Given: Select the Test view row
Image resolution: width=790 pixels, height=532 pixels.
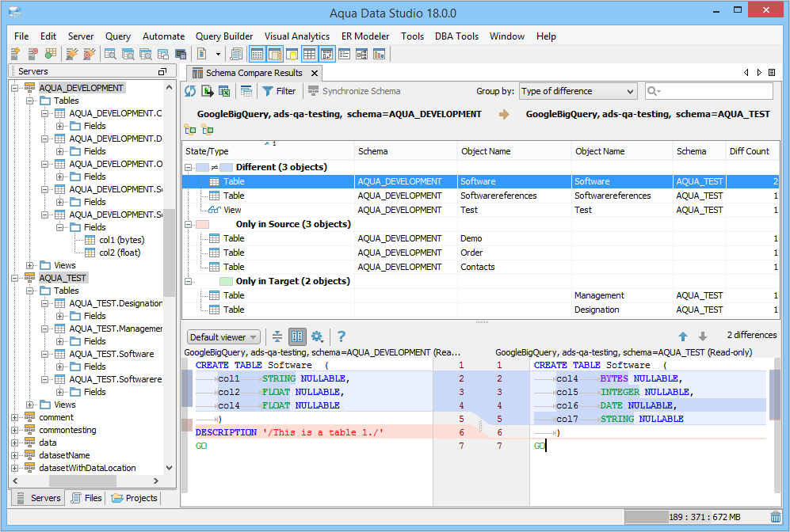Looking at the screenshot, I should point(480,210).
